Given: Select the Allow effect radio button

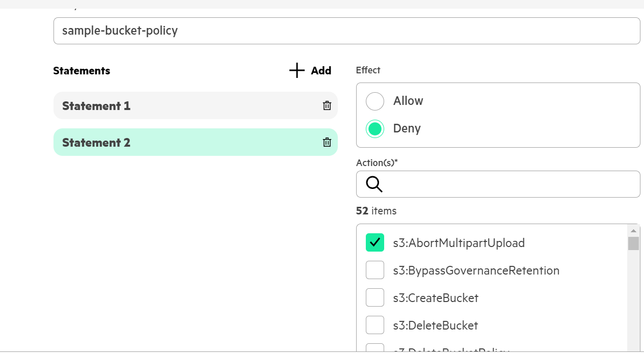Looking at the screenshot, I should point(375,101).
